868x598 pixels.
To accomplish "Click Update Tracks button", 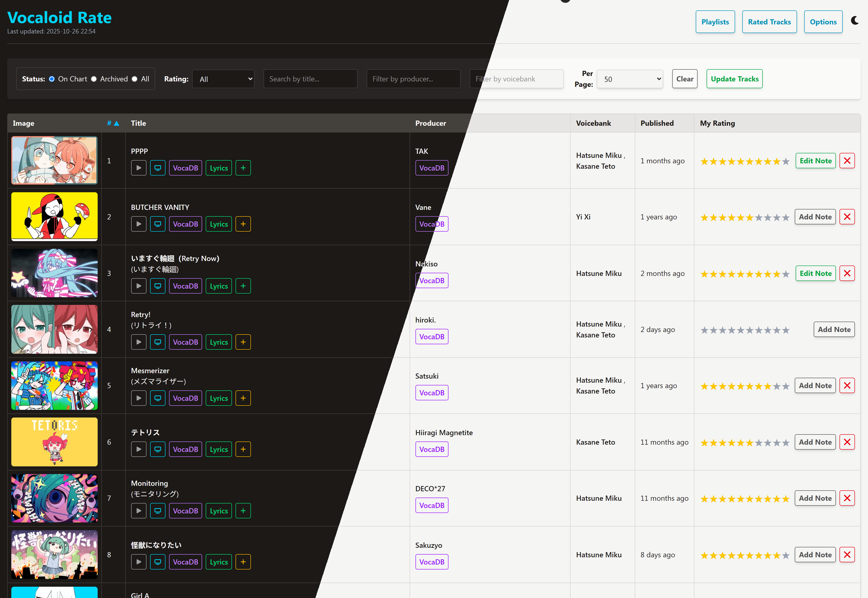I will click(734, 79).
